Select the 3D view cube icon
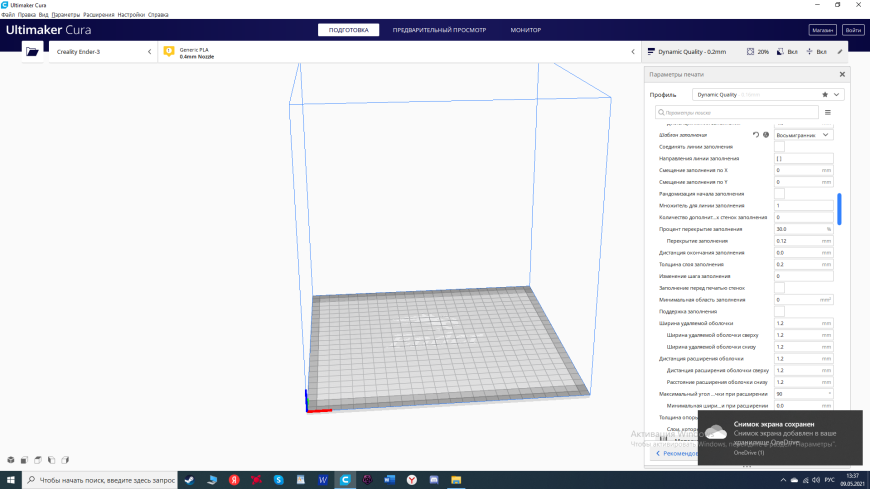870x489 pixels. tap(11, 460)
